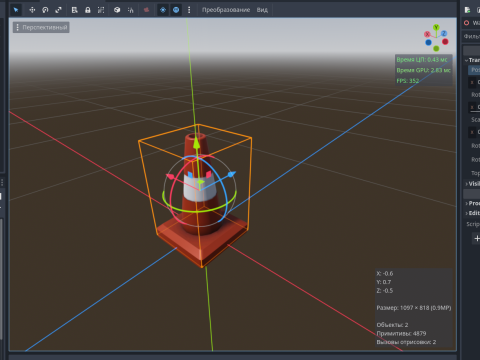480x360 pixels.
Task: Click the group selected nodes icon
Action: 101,10
